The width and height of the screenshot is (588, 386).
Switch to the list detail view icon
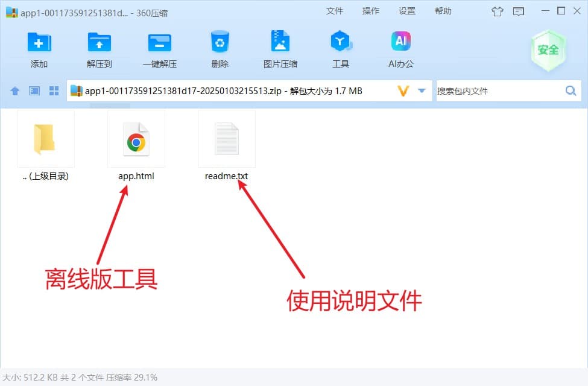tap(34, 91)
